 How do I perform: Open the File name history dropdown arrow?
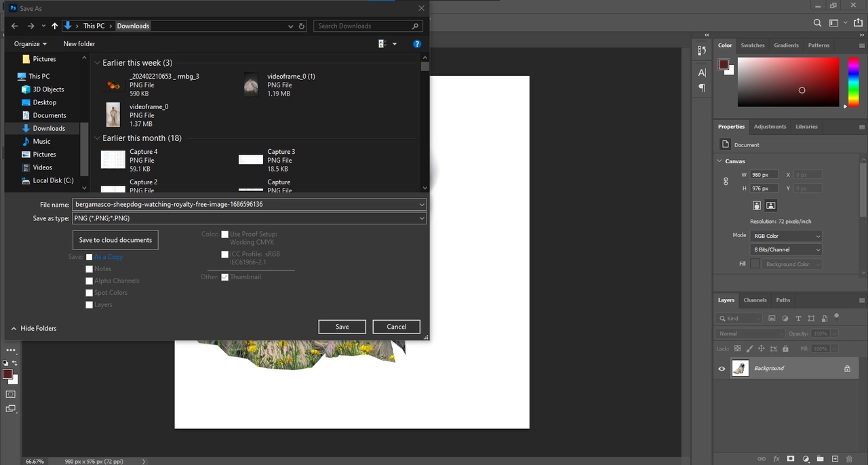422,204
